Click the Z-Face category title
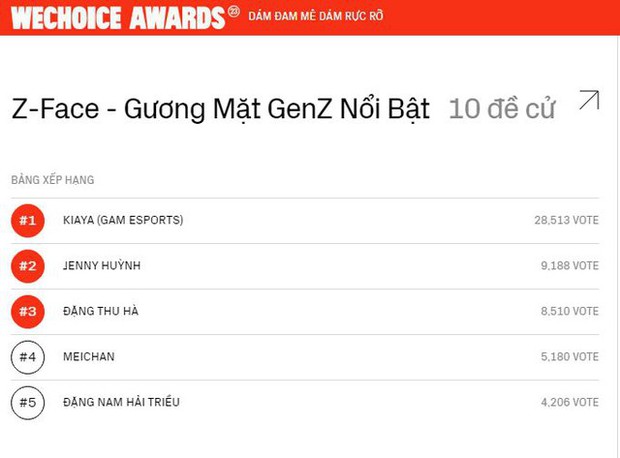Screen dimensions: 620x458 220,109
